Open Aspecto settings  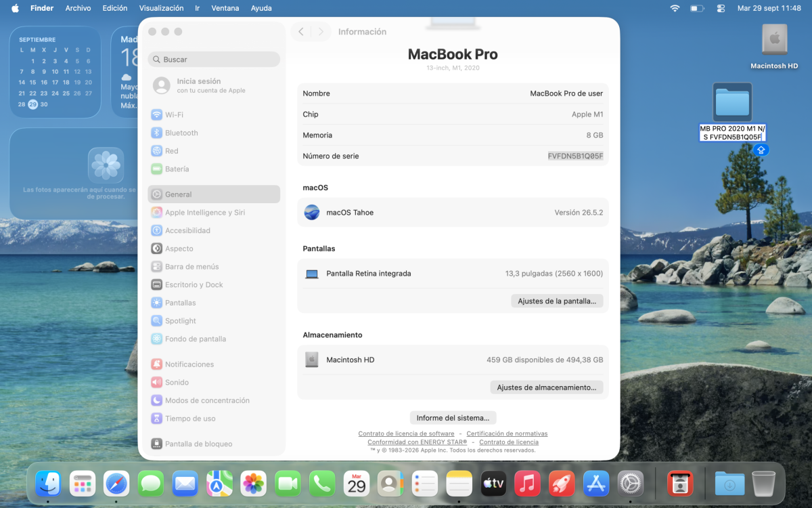[214, 249]
